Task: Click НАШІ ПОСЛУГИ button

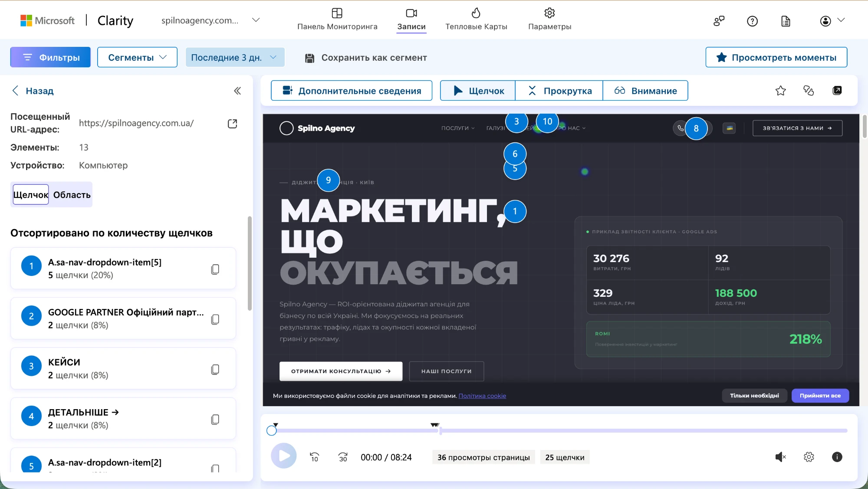Action: tap(446, 371)
